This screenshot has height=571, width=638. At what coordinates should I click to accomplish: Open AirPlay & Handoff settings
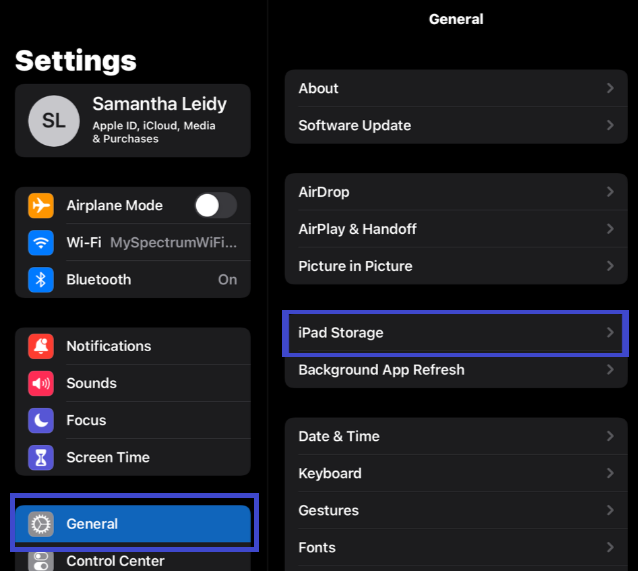pyautogui.click(x=456, y=229)
